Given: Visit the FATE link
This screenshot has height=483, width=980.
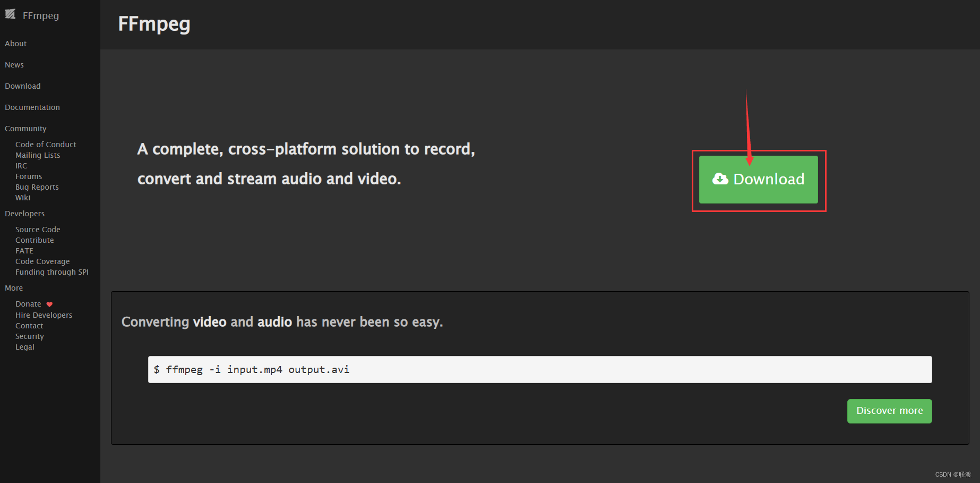Looking at the screenshot, I should coord(24,251).
